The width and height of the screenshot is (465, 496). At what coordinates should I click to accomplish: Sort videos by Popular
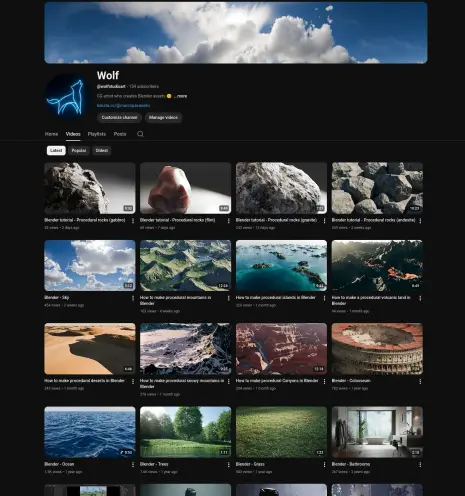point(79,150)
